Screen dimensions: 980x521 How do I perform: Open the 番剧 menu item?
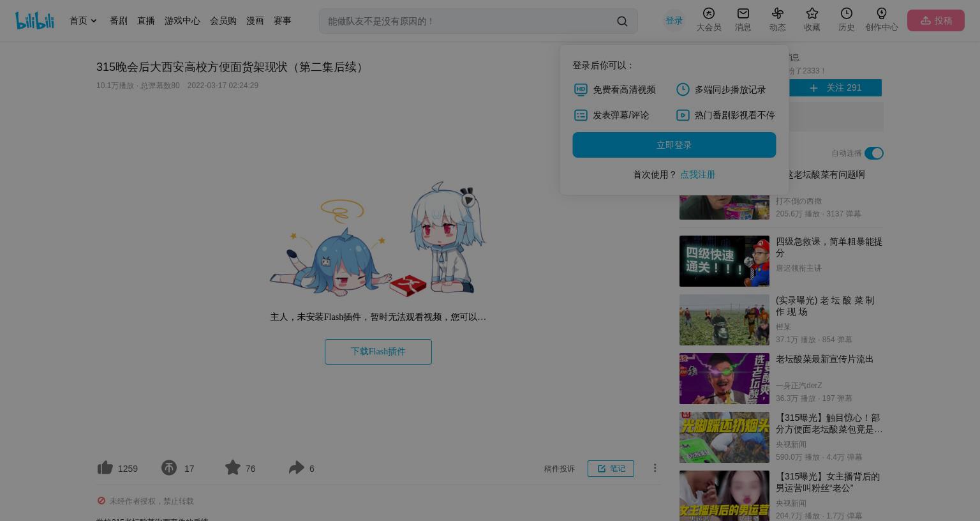[119, 21]
